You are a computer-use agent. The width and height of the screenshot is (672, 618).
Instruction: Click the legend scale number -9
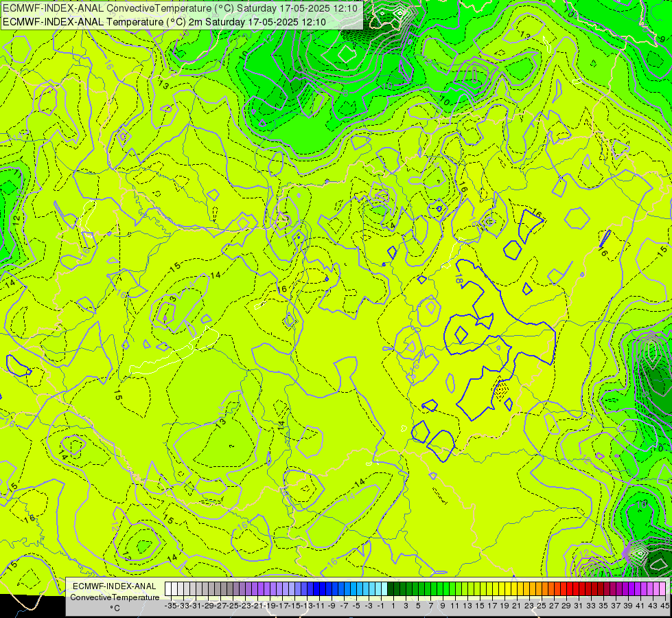[x=332, y=606]
